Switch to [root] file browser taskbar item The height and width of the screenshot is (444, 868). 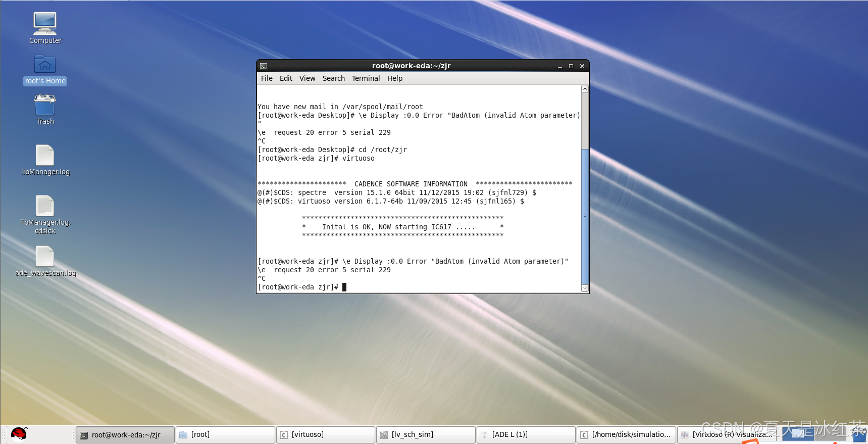pos(225,435)
